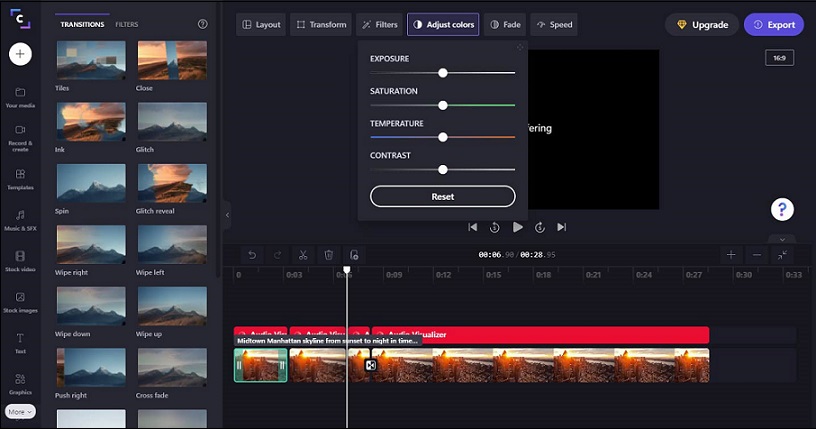Zoom out the timeline
The image size is (816, 429).
(x=757, y=255)
